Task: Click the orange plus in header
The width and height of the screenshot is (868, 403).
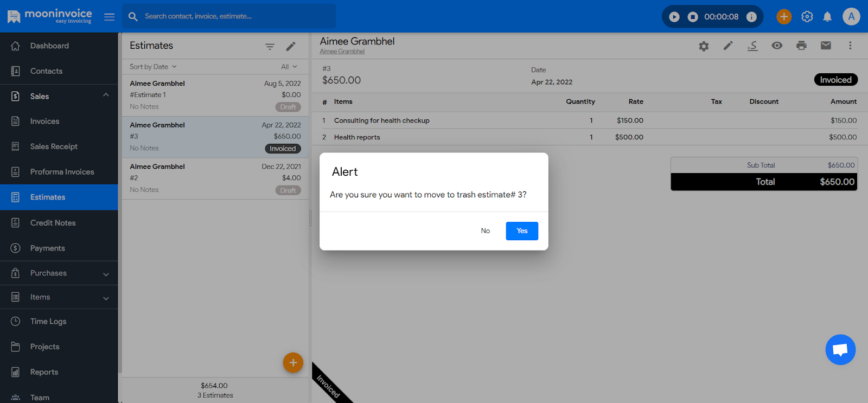Action: (784, 17)
